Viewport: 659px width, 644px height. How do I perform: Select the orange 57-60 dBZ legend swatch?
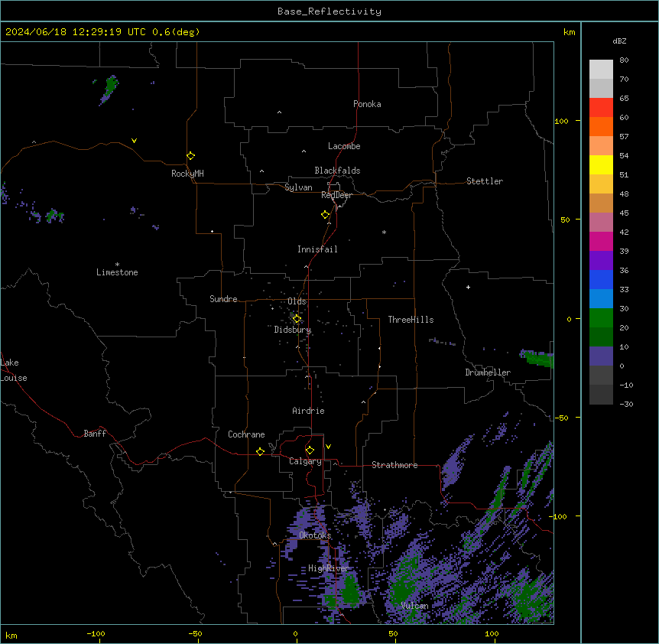coord(601,126)
